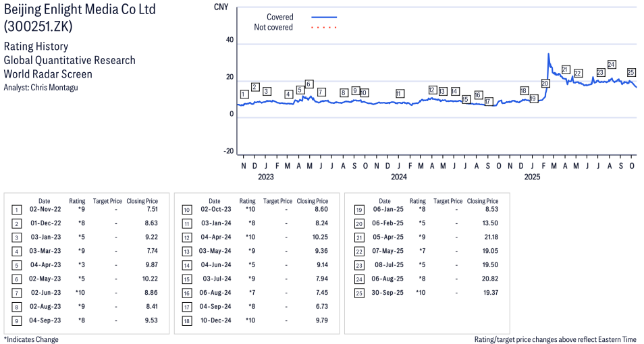
Task: Click chart marker 25 at the chart's end
Action: coord(631,72)
